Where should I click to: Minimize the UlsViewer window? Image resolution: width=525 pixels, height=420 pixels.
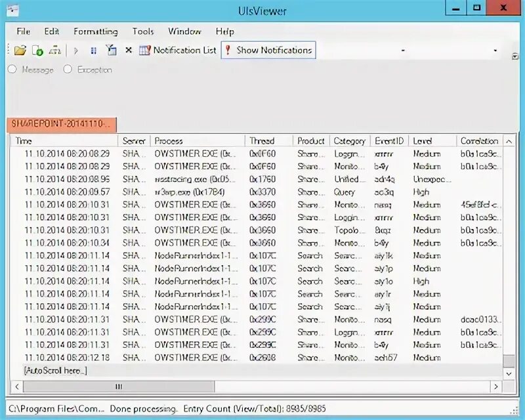(455, 8)
